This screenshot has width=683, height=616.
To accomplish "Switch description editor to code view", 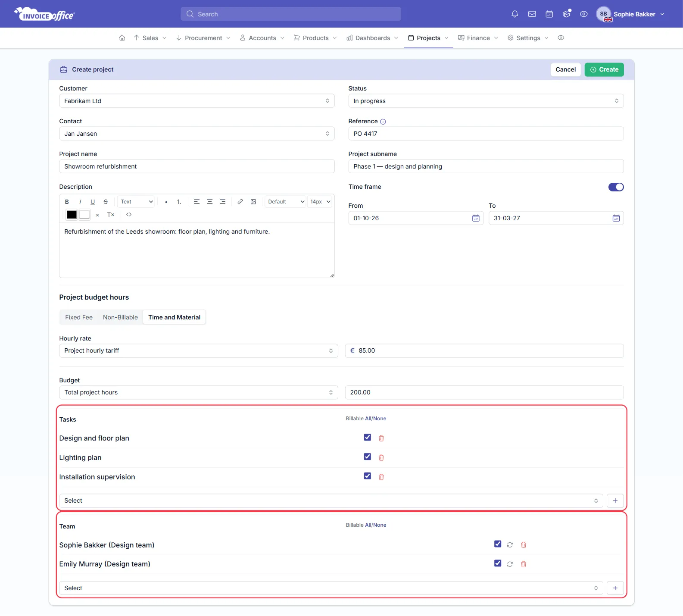I will pyautogui.click(x=129, y=215).
